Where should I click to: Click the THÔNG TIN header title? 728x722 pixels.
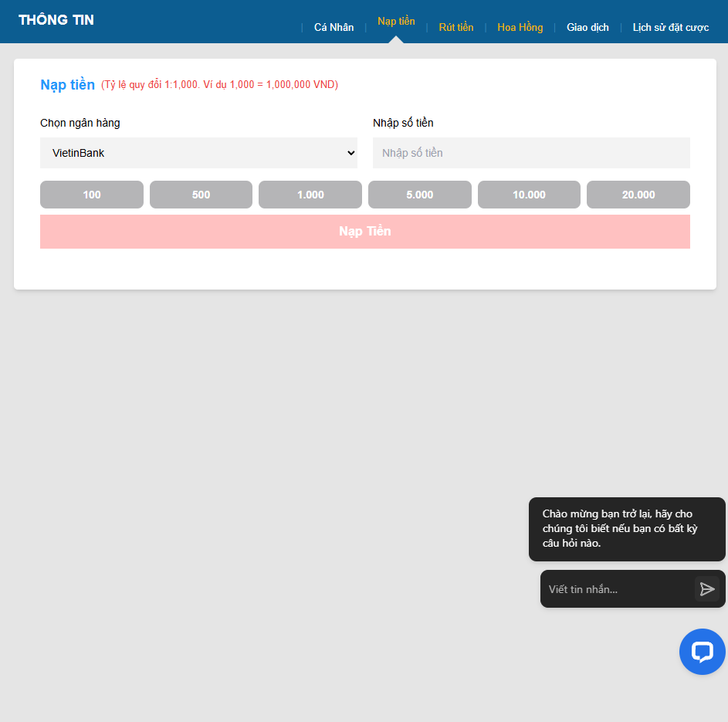[x=56, y=20]
